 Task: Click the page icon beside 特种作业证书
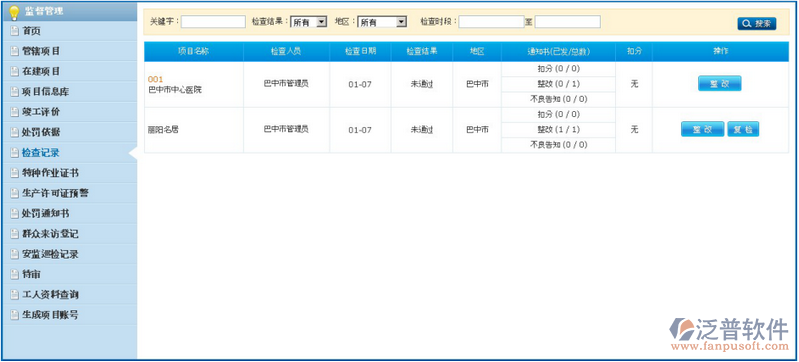pyautogui.click(x=14, y=173)
